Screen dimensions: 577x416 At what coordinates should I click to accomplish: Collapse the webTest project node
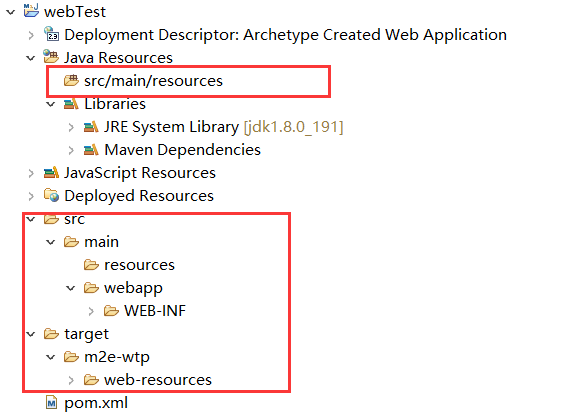pos(11,12)
